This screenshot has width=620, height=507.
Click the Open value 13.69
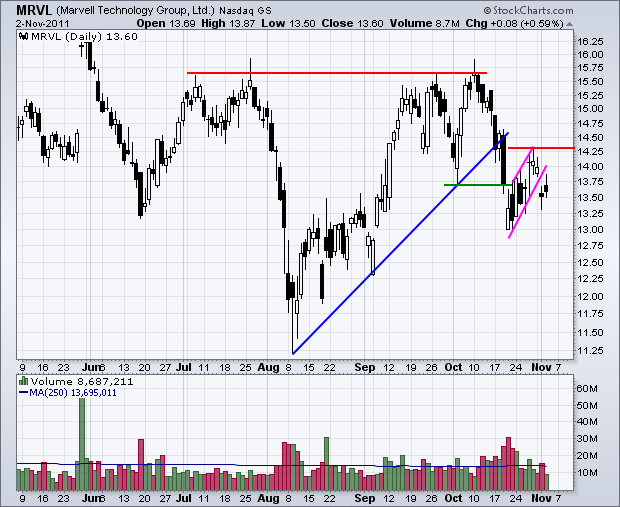click(x=182, y=24)
